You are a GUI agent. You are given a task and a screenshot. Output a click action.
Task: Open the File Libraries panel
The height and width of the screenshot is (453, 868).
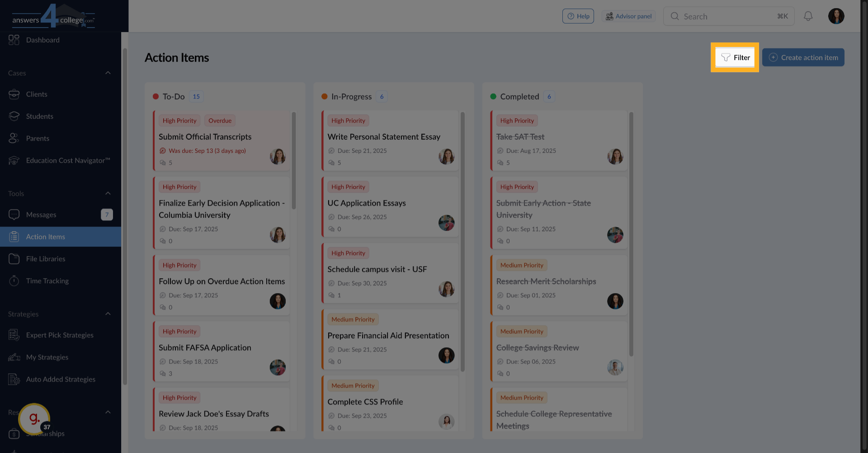pos(45,258)
